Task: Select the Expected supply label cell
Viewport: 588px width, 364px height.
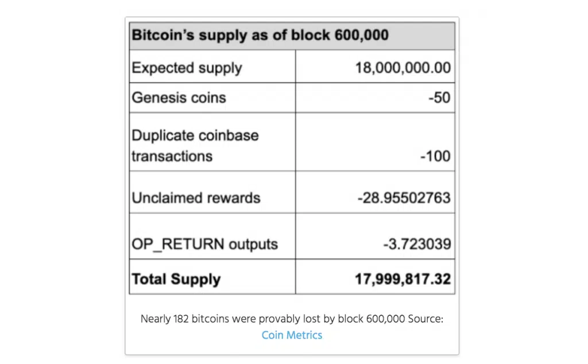Action: 212,67
